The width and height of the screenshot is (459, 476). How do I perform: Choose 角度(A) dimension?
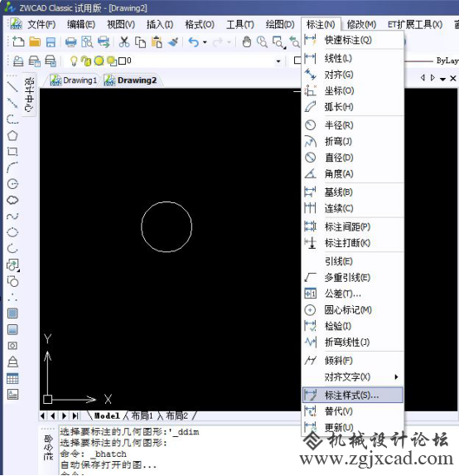pyautogui.click(x=353, y=173)
